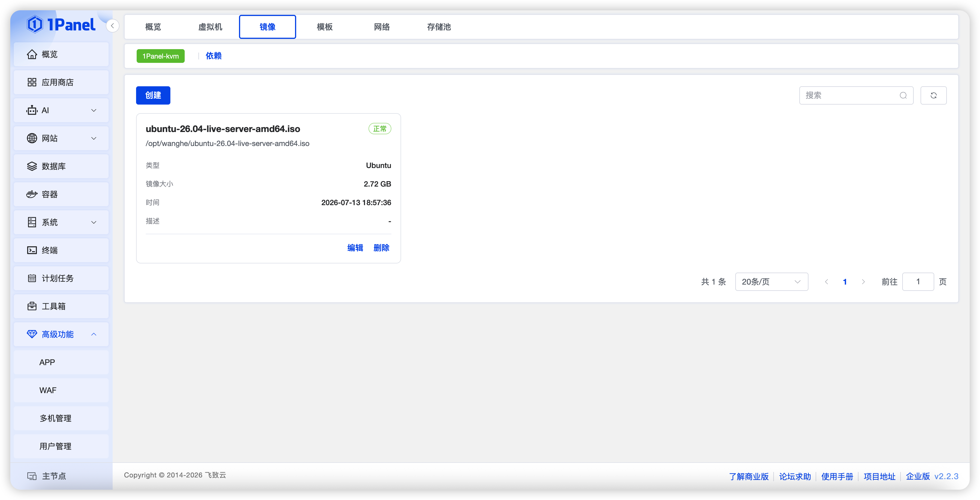980x500 pixels.
Task: Switch to the 虚拟机 tab
Action: click(210, 27)
